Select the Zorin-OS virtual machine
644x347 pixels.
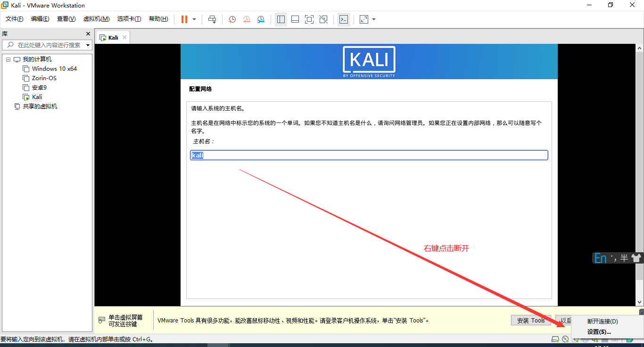44,78
